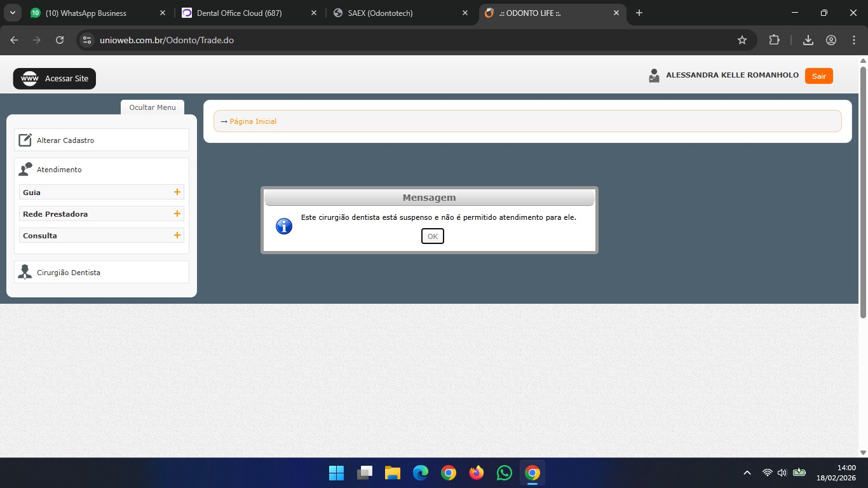The height and width of the screenshot is (488, 868).
Task: Open the Chrome downloads icon
Action: (808, 40)
